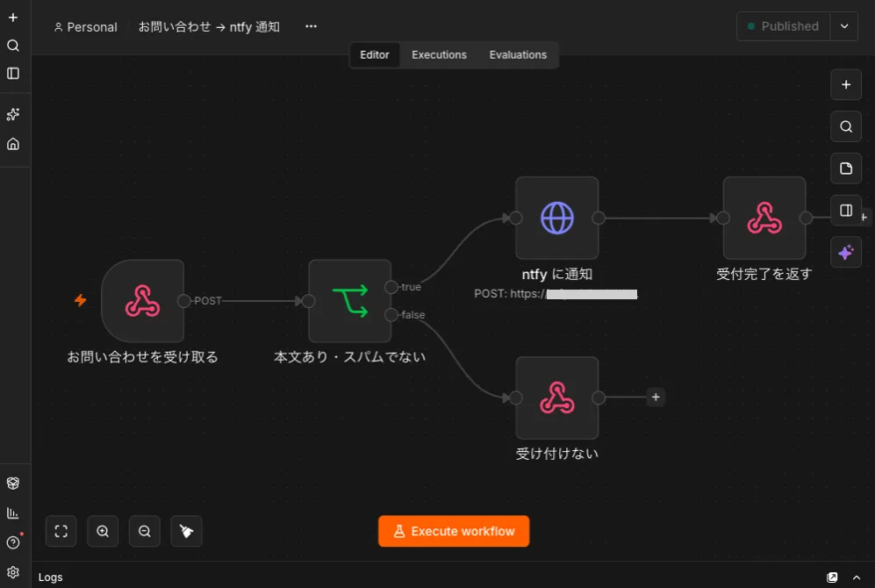
Task: Switch to the Editor tab
Action: pos(375,54)
